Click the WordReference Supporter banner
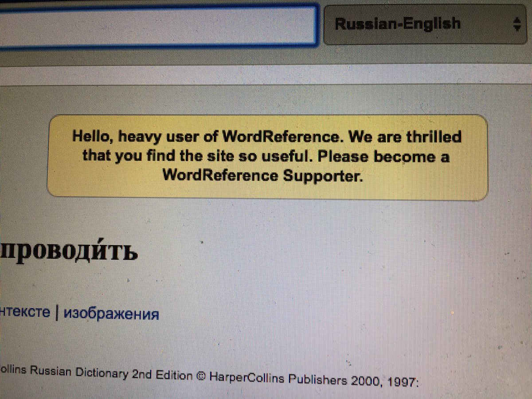The image size is (532, 399). 268,156
